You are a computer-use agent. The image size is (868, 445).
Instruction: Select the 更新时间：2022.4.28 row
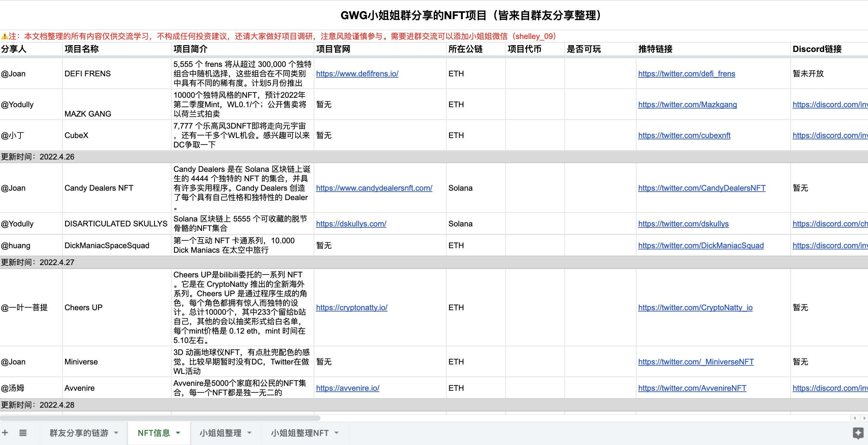pyautogui.click(x=434, y=405)
